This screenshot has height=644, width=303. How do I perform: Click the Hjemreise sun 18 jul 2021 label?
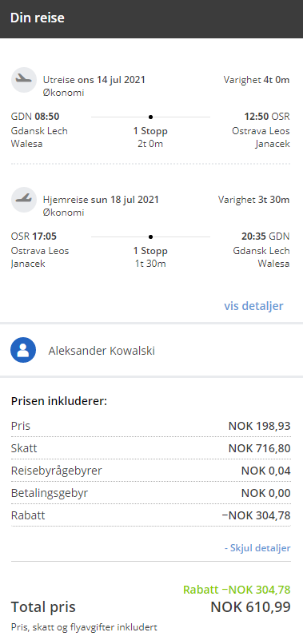pyautogui.click(x=101, y=200)
